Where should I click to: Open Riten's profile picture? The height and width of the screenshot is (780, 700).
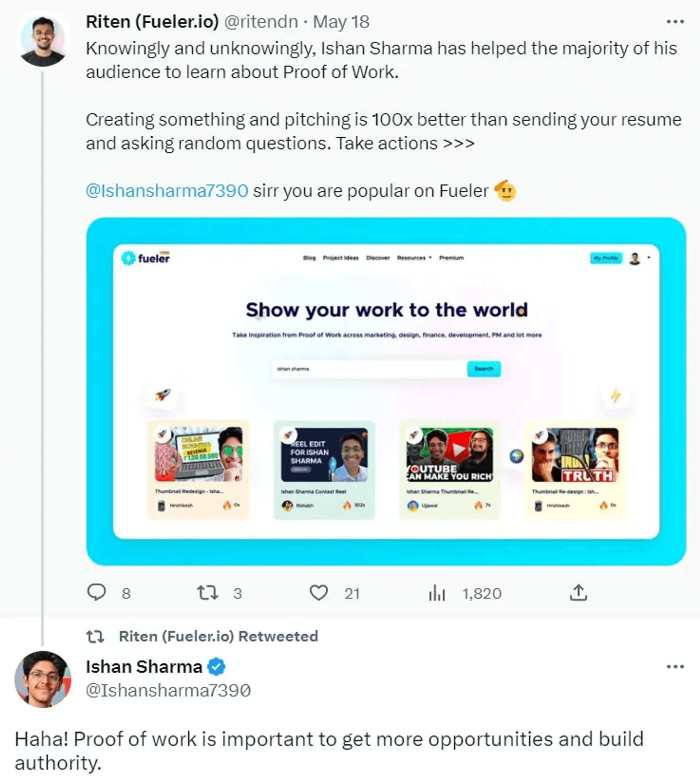(43, 40)
